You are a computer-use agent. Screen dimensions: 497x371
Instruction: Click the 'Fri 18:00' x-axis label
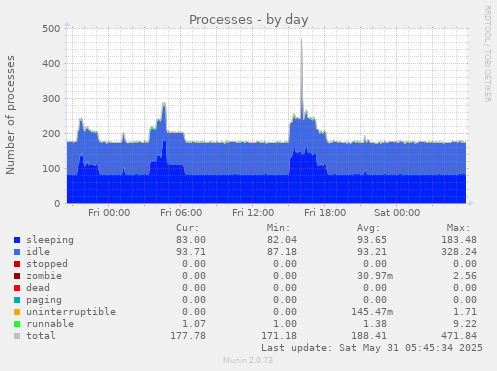coord(325,213)
